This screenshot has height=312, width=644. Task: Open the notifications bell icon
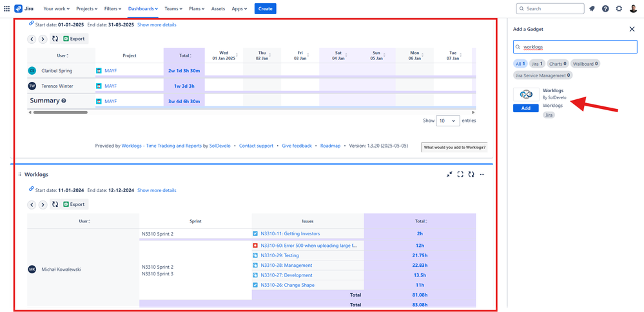click(592, 8)
